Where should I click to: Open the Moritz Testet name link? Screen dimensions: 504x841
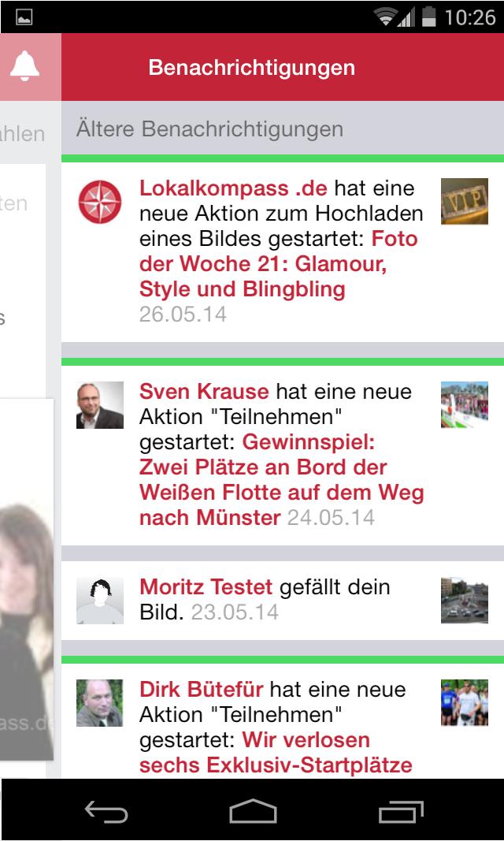tap(206, 587)
